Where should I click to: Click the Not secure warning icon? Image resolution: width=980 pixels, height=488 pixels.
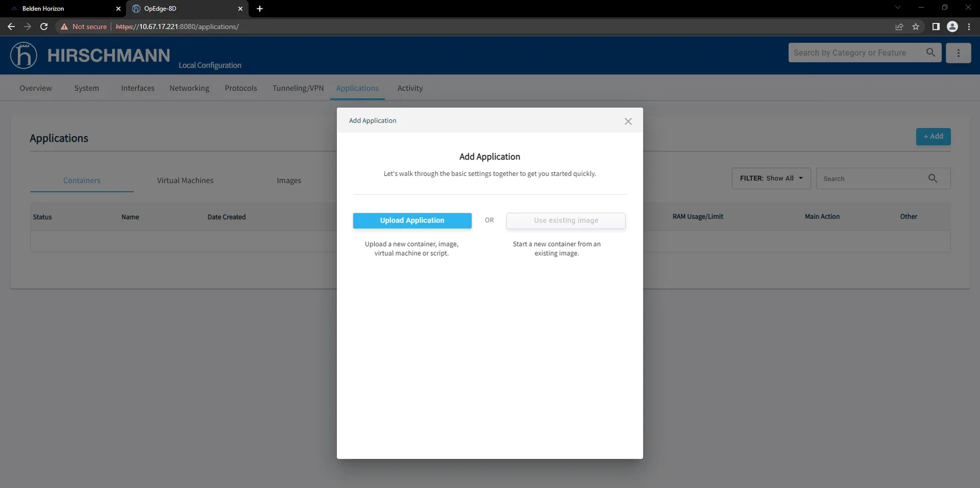coord(64,26)
